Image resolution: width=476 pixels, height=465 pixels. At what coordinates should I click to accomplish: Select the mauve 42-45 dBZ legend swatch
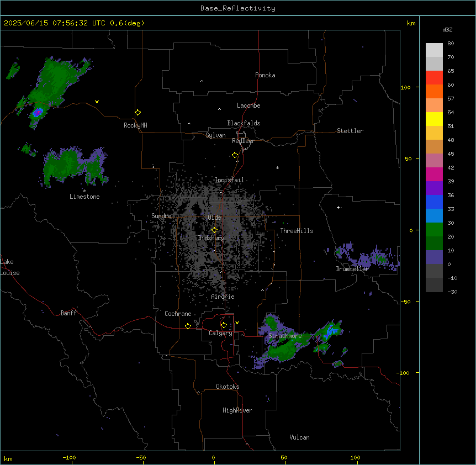pyautogui.click(x=434, y=161)
